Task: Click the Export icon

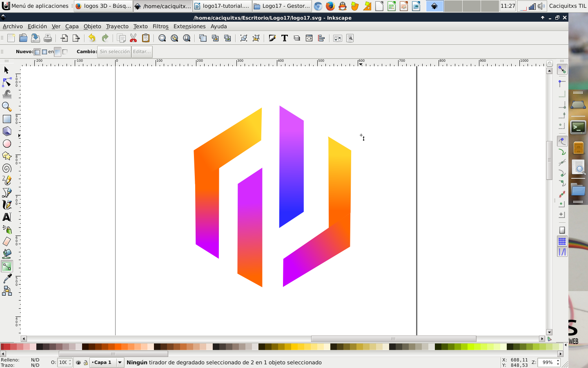Action: (x=76, y=38)
